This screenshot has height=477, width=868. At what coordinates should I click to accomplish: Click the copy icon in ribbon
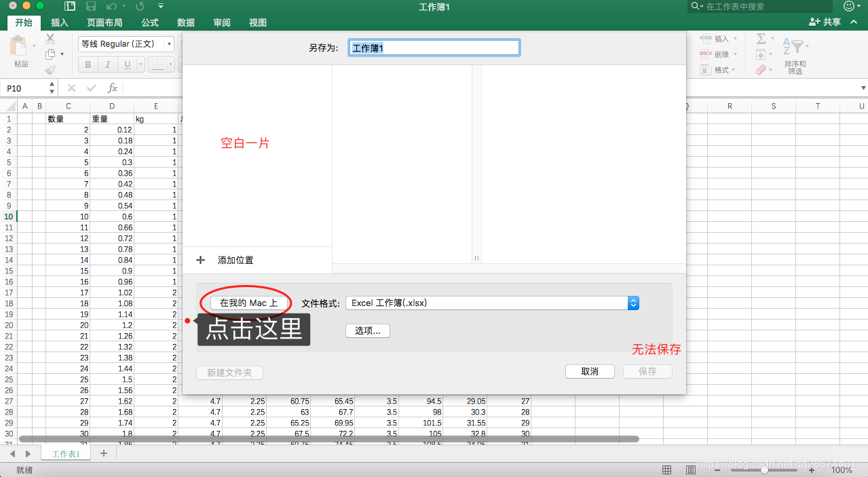click(x=50, y=54)
